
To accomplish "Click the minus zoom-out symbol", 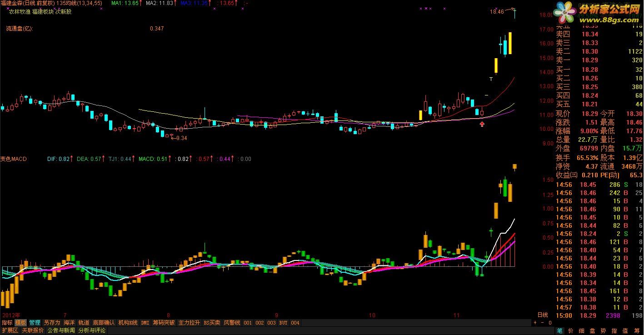I will [x=542, y=323].
